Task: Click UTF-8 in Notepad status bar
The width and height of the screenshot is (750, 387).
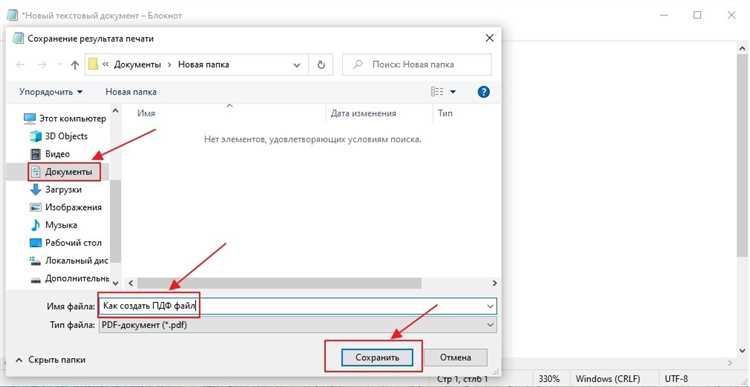Action: pyautogui.click(x=676, y=379)
